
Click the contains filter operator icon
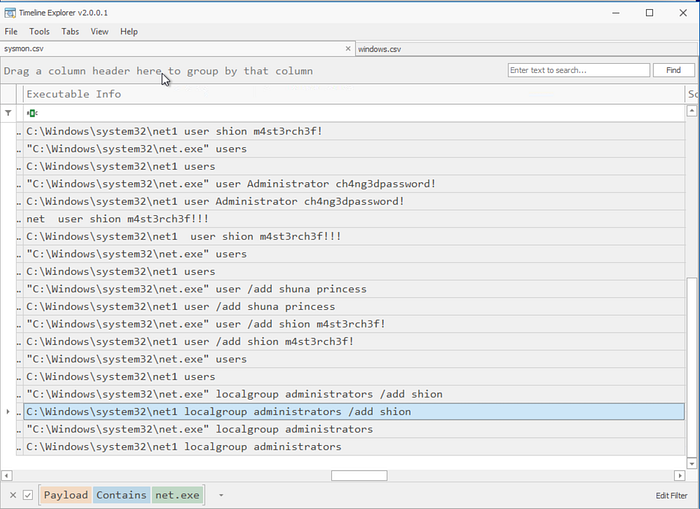[x=32, y=113]
